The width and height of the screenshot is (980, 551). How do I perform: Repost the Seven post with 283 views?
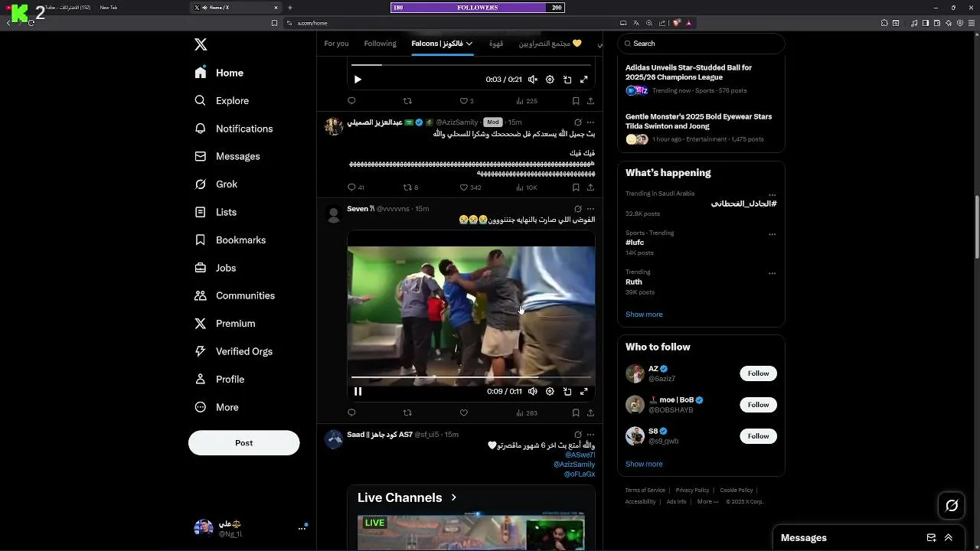point(407,413)
